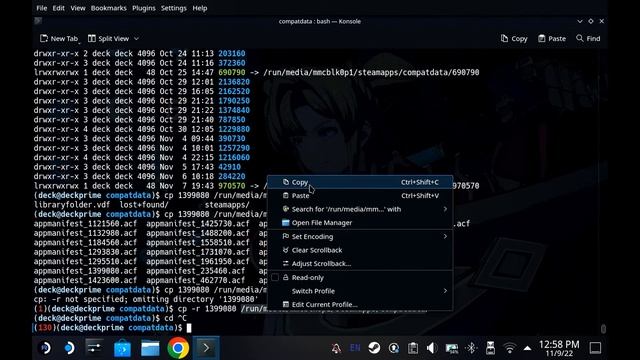Choose Copy in the context menu
The width and height of the screenshot is (640, 360).
[x=360, y=182]
